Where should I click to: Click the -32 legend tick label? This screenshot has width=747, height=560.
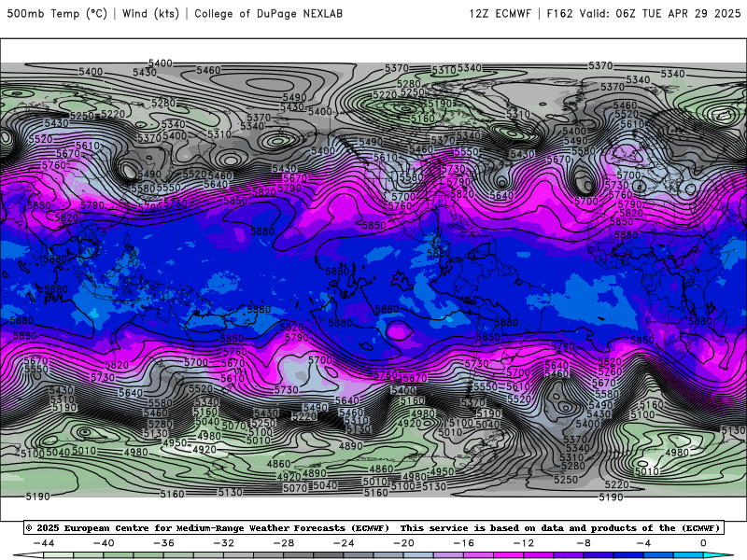[x=224, y=543]
